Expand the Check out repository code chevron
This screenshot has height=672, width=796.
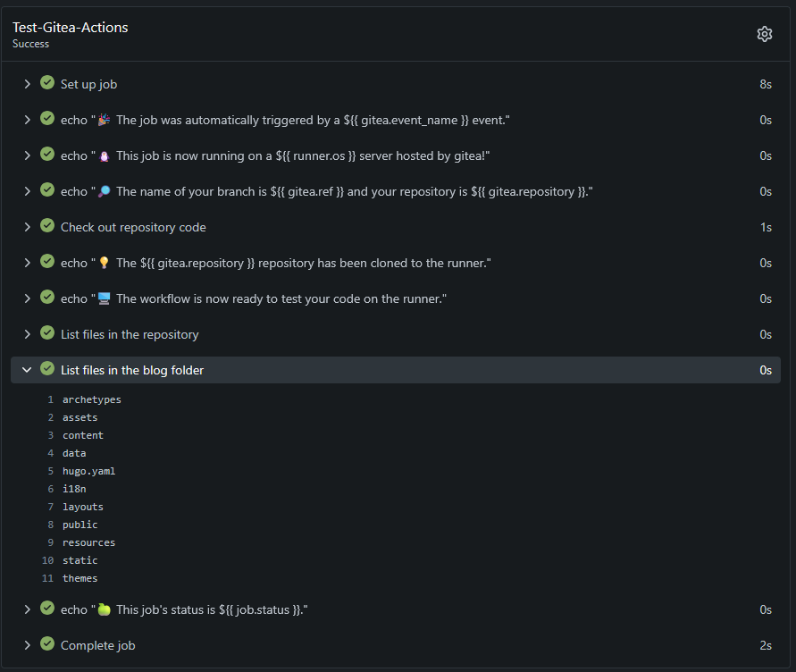[x=27, y=227]
